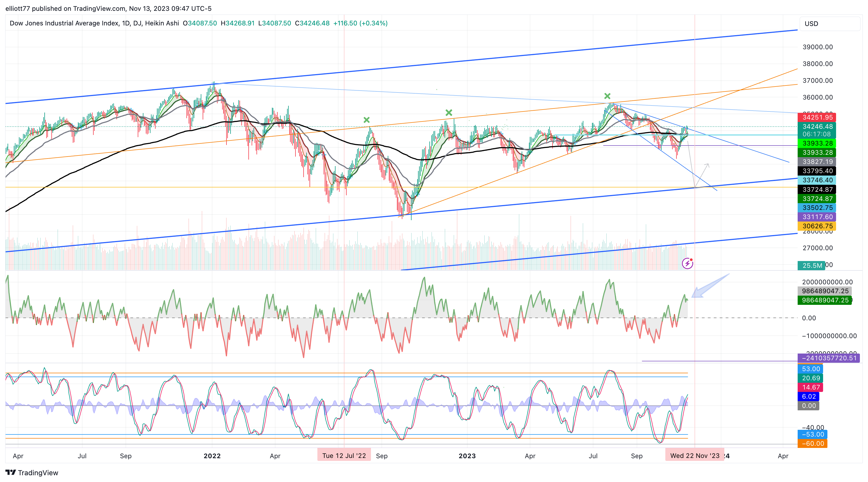Click the blue 33502.75 price label
This screenshot has width=868, height=482.
817,208
